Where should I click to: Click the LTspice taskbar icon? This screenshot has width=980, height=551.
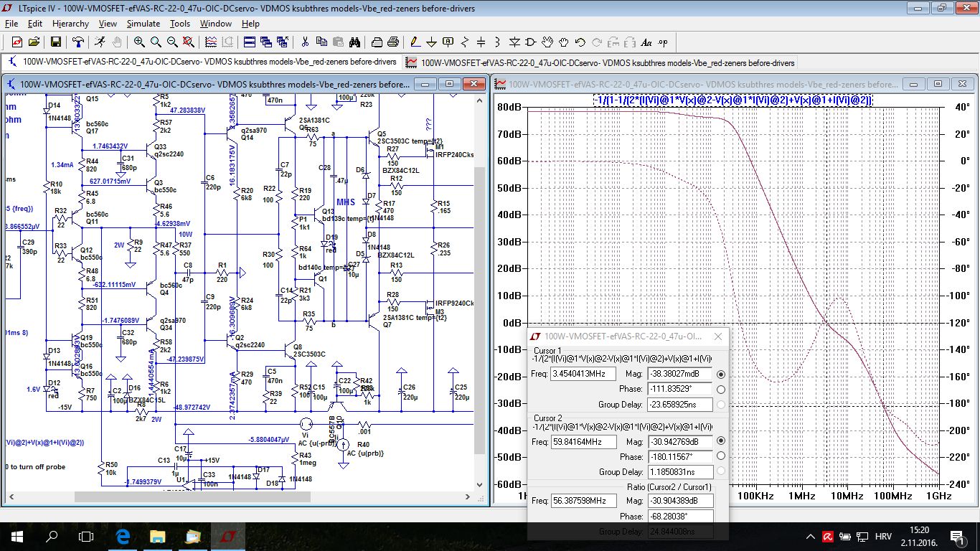pyautogui.click(x=227, y=536)
